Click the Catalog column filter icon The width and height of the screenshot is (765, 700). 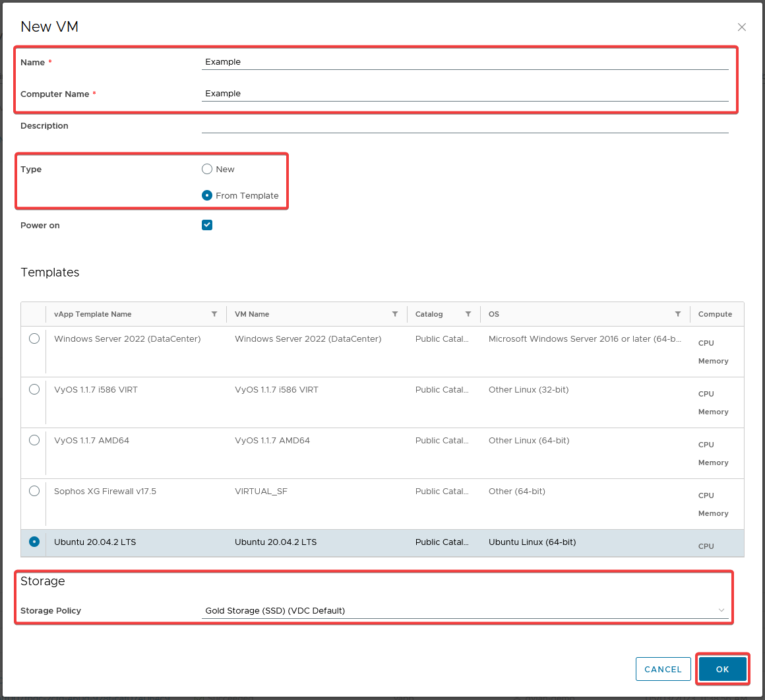(468, 314)
